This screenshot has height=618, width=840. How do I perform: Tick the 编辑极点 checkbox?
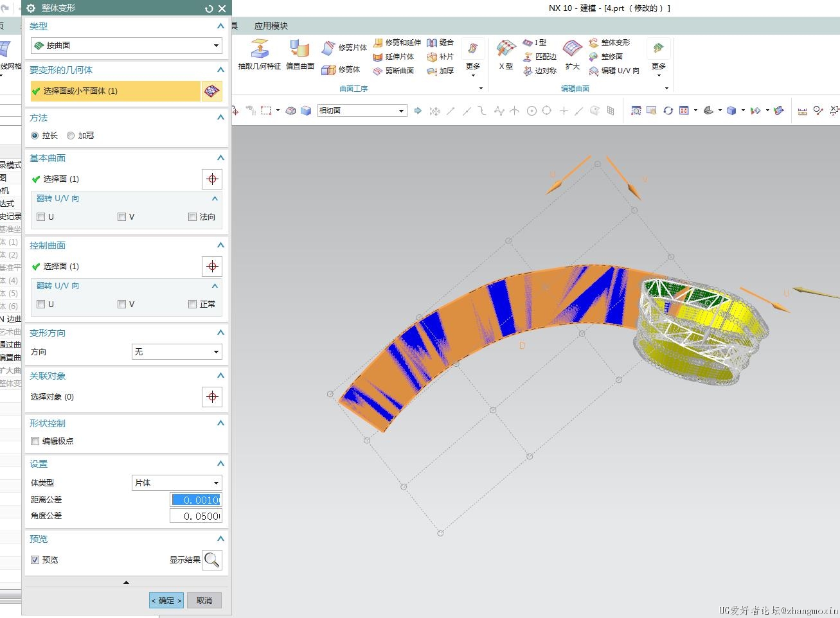pos(35,441)
